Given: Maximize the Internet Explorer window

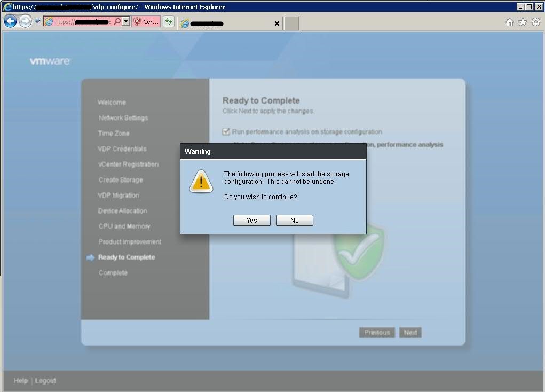Looking at the screenshot, I should coord(530,6).
